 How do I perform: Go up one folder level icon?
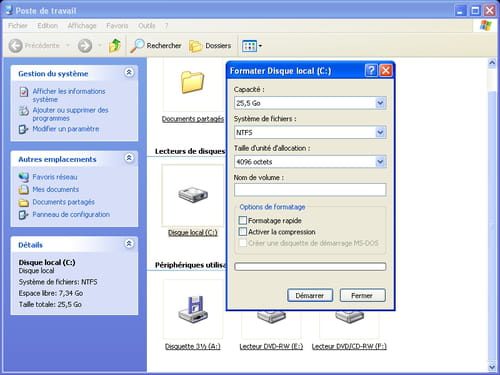(x=115, y=46)
